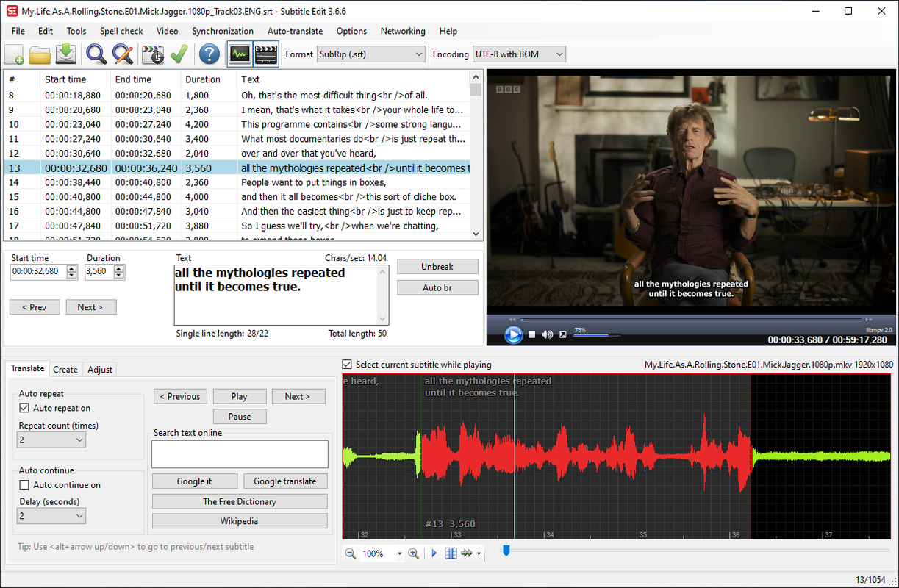Zoom in the waveform with plus magnifier
Viewport: 899px width, 588px height.
tap(414, 553)
